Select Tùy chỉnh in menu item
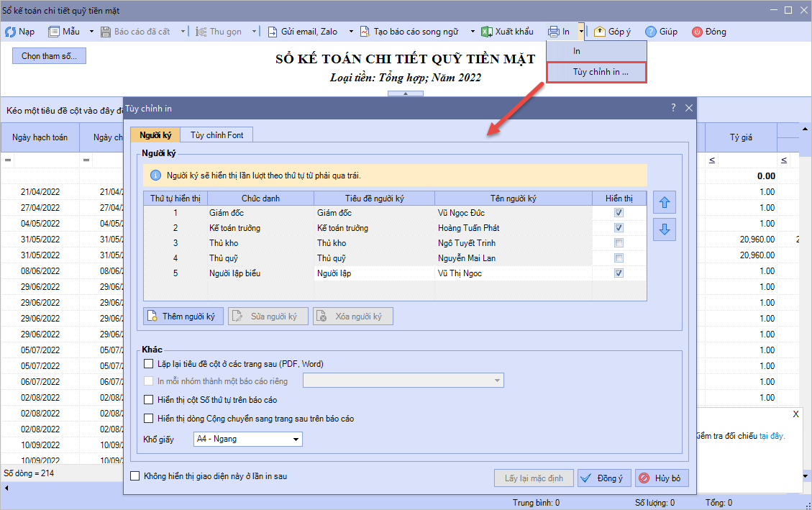812x510 pixels. coord(596,72)
